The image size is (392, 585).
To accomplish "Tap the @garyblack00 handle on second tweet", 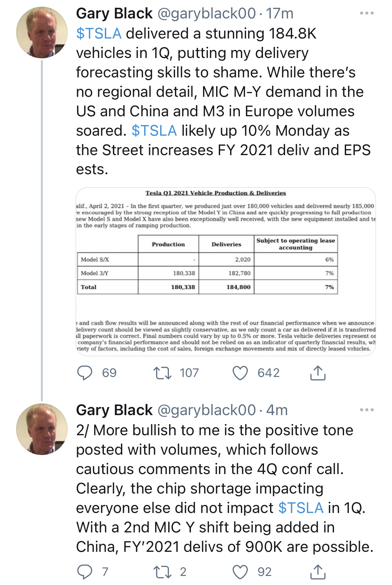I will (x=206, y=410).
